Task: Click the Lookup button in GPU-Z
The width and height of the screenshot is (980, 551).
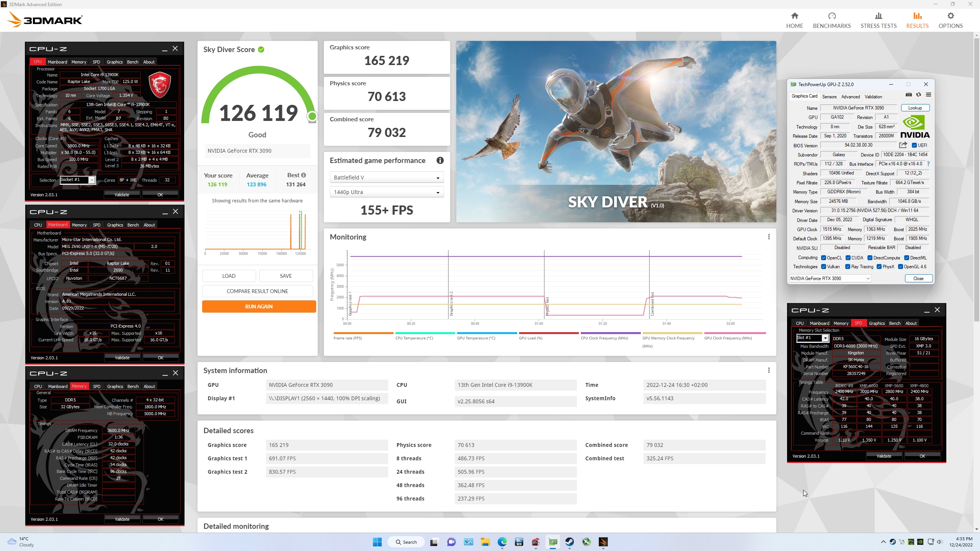Action: (915, 108)
